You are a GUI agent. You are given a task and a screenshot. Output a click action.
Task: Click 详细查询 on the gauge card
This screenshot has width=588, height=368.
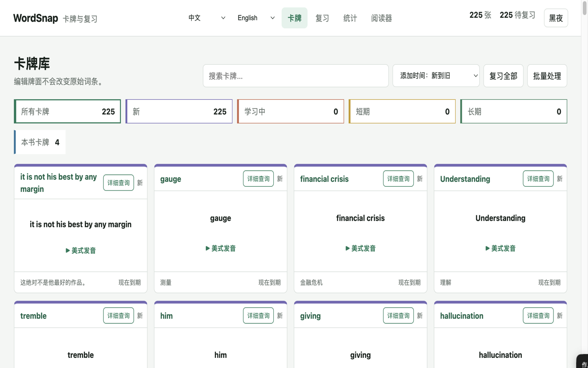(x=258, y=179)
